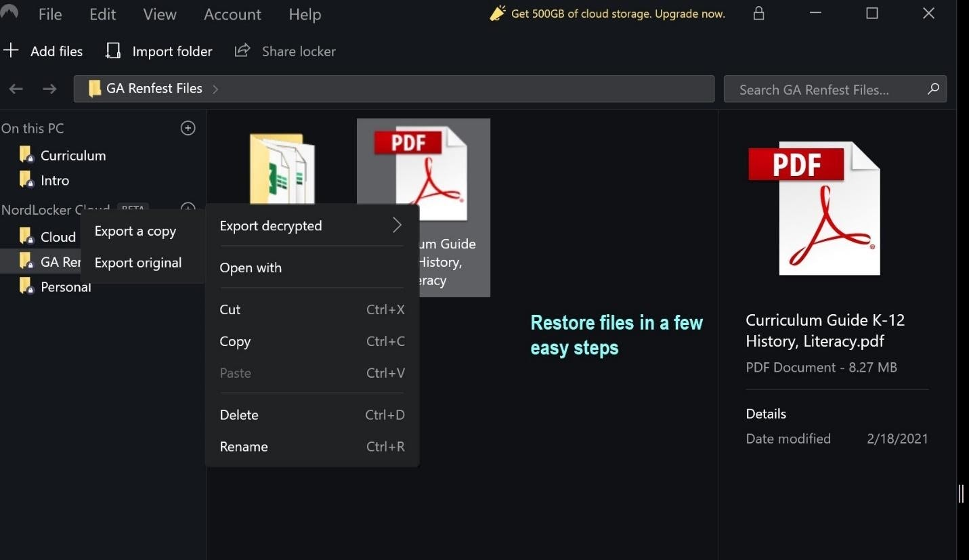The image size is (969, 560).
Task: Choose Cut from context menu
Action: tap(311, 309)
